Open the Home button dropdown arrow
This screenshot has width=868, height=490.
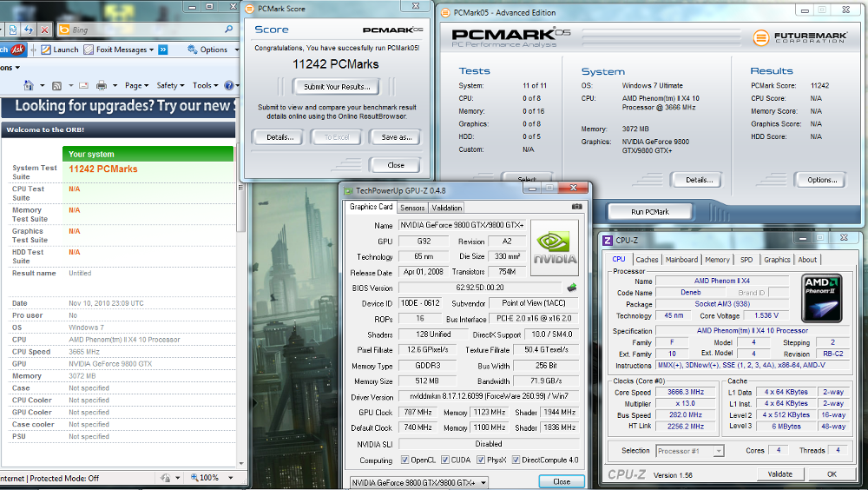(42, 85)
